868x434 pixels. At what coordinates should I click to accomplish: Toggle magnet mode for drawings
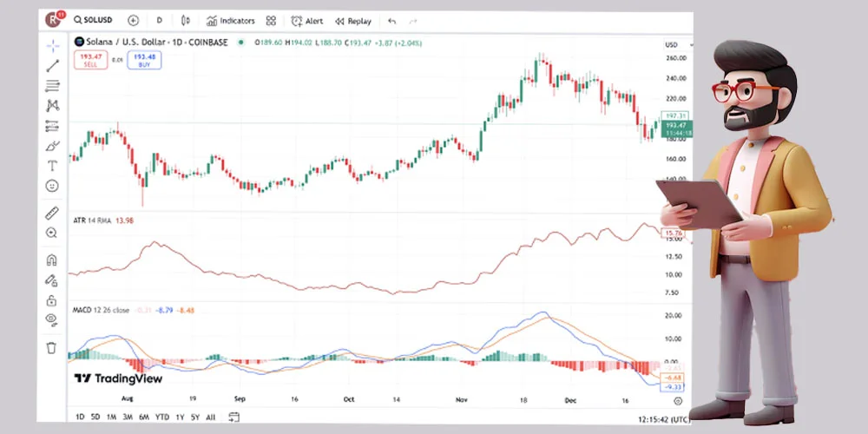click(x=51, y=260)
